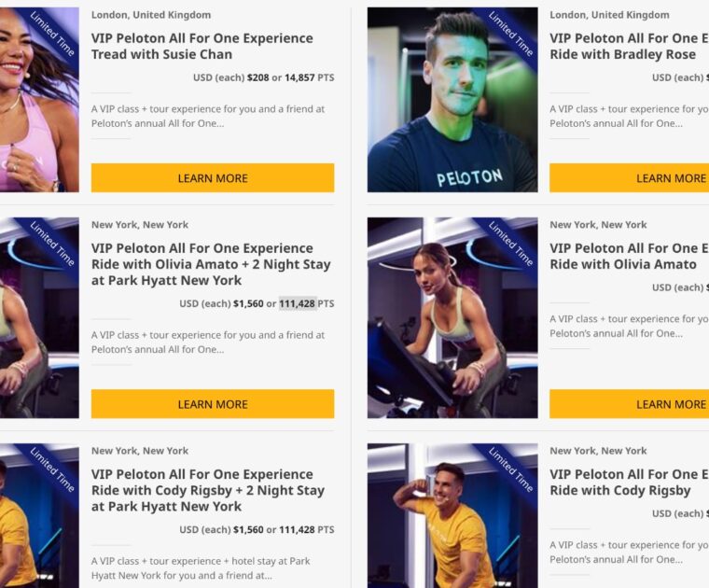Click Learn More for Susie Chan Tread experience
Viewport: 709px width, 588px height.
point(213,177)
